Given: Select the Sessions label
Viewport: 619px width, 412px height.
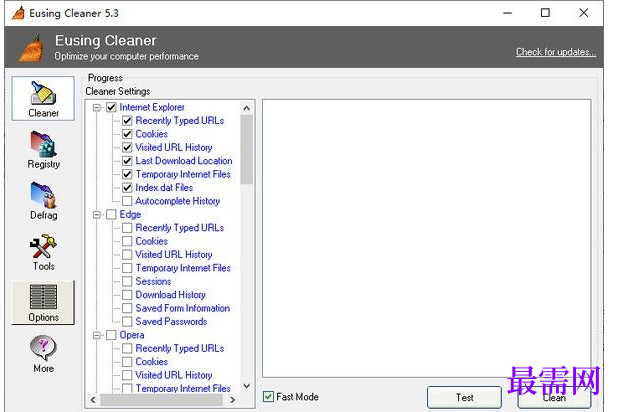Looking at the screenshot, I should (154, 282).
